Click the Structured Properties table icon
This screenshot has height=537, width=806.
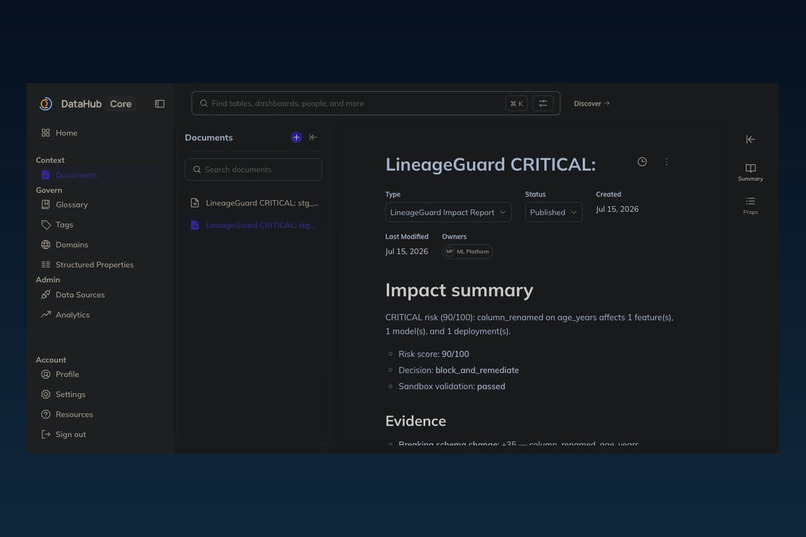point(46,265)
